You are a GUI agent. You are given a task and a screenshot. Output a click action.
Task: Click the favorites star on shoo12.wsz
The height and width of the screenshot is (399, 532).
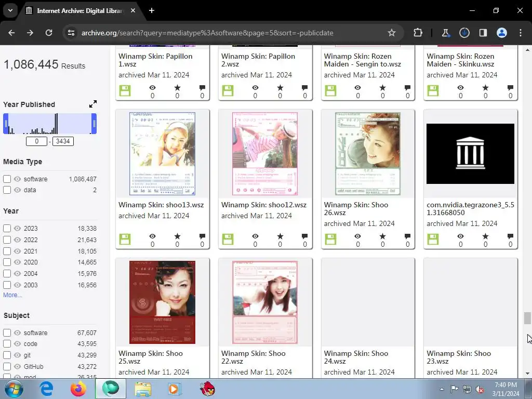pyautogui.click(x=280, y=236)
